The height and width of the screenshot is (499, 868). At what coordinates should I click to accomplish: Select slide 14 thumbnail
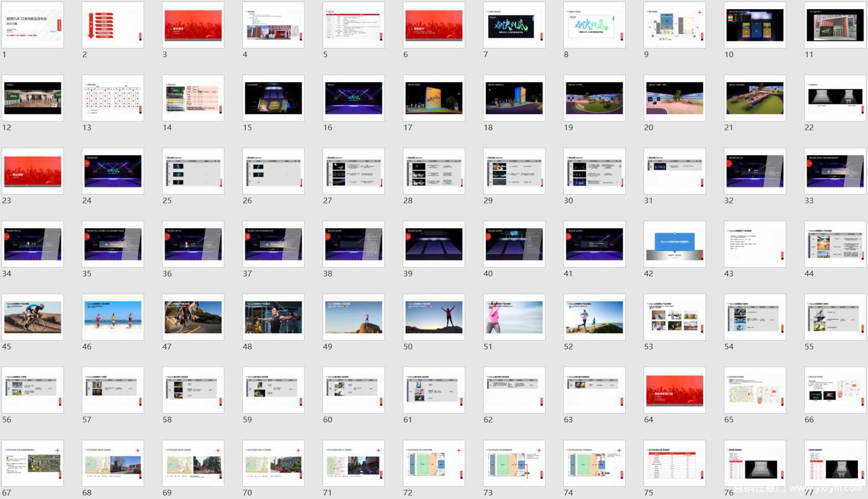pyautogui.click(x=193, y=98)
